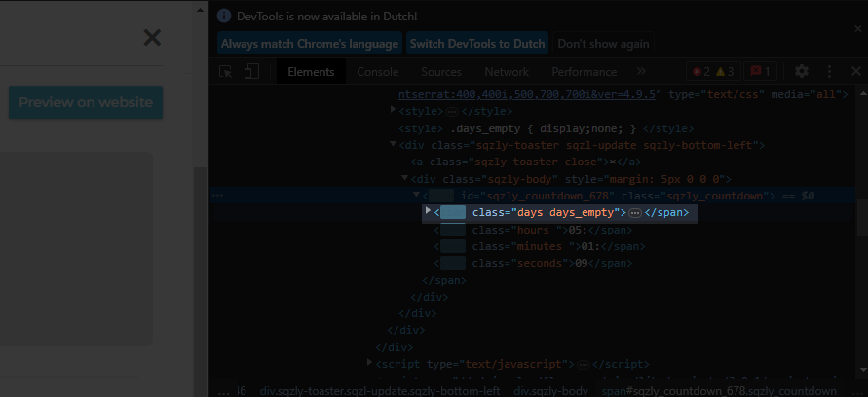Select the seconds span showing 09
Viewport: 868px width, 397px height.
(533, 263)
